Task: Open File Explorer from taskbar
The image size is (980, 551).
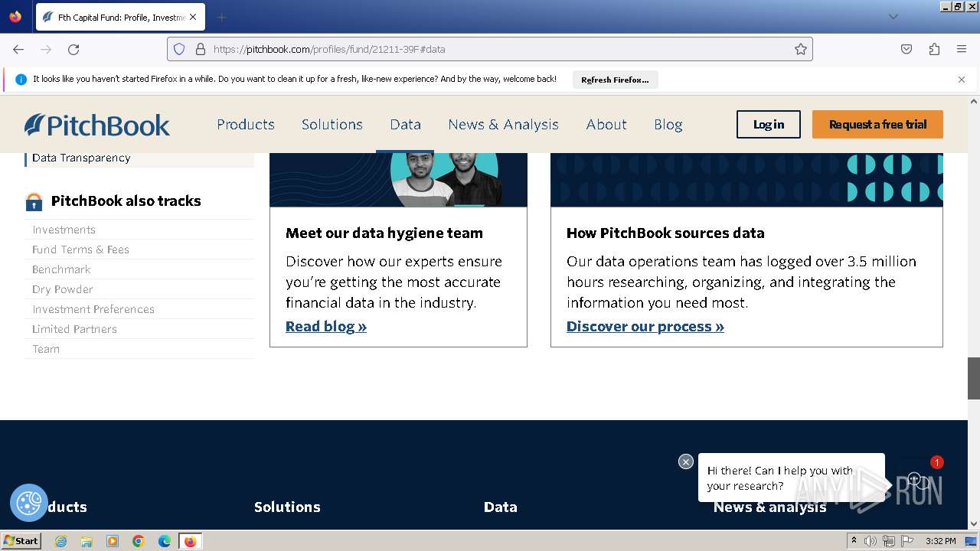Action: click(87, 541)
